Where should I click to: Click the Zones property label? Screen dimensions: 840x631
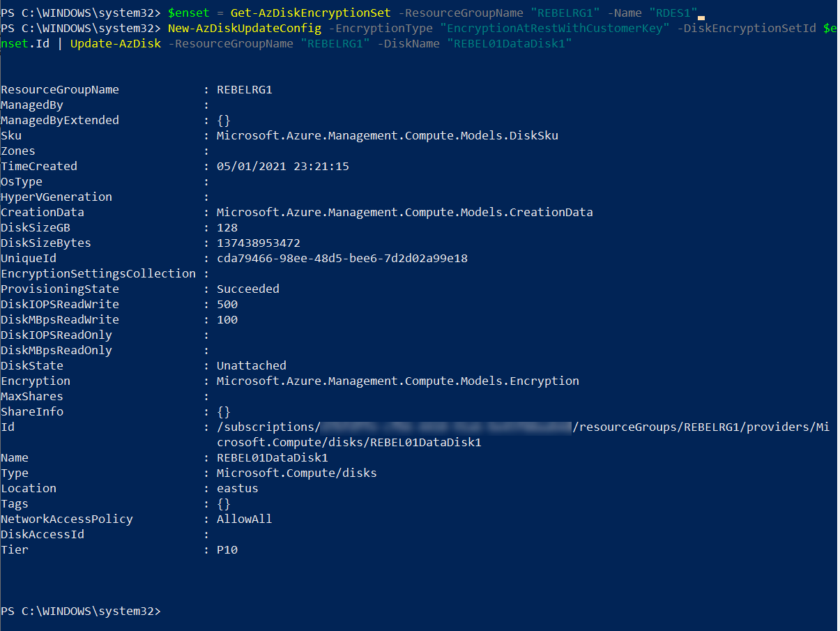pos(18,151)
